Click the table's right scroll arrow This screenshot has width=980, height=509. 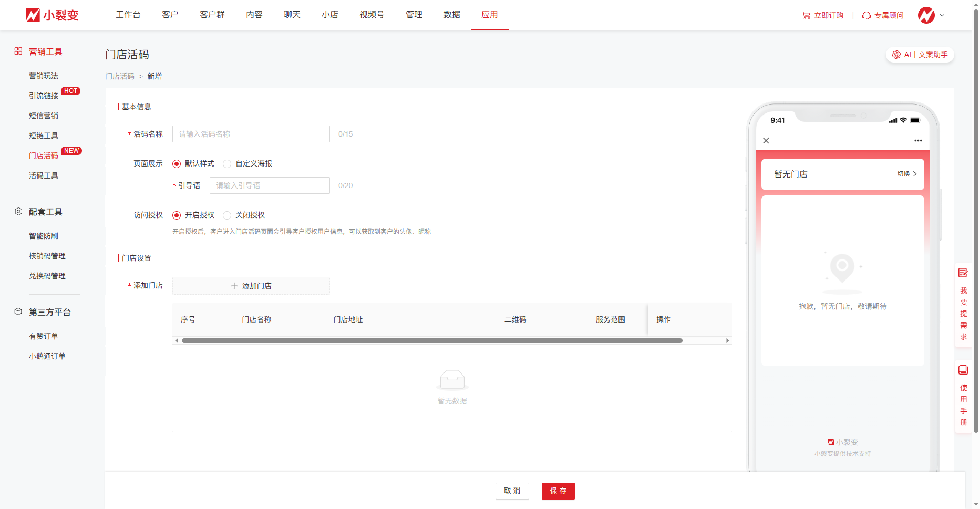727,341
